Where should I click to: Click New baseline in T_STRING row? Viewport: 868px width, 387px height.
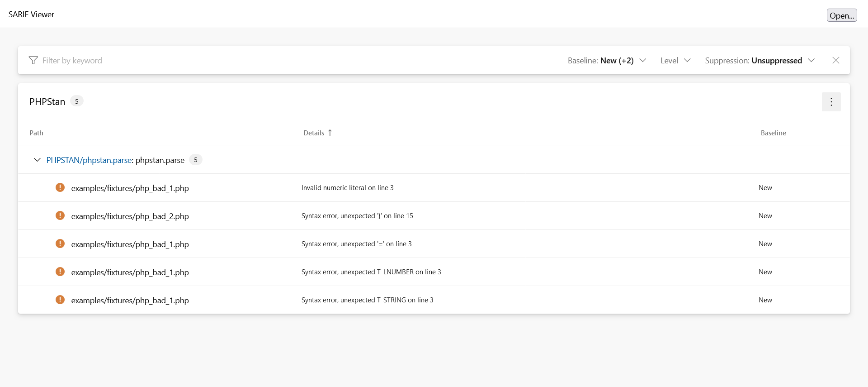[x=765, y=300]
